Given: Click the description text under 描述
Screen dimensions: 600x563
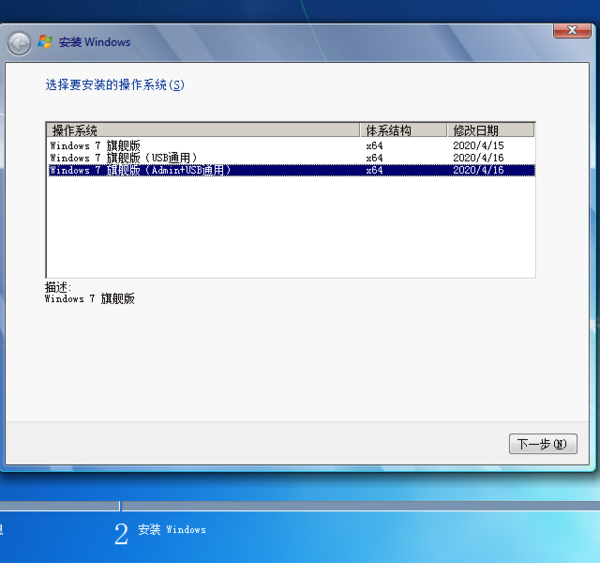Looking at the screenshot, I should tap(90, 299).
